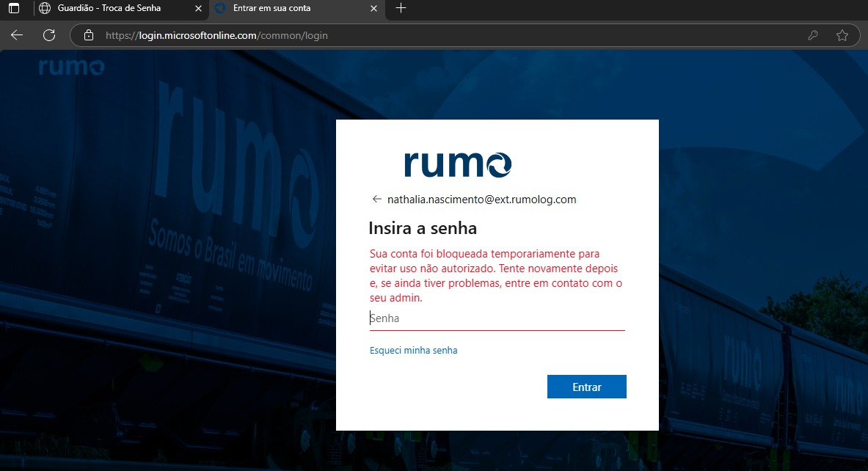Click the rumo logo in login card

(x=458, y=164)
